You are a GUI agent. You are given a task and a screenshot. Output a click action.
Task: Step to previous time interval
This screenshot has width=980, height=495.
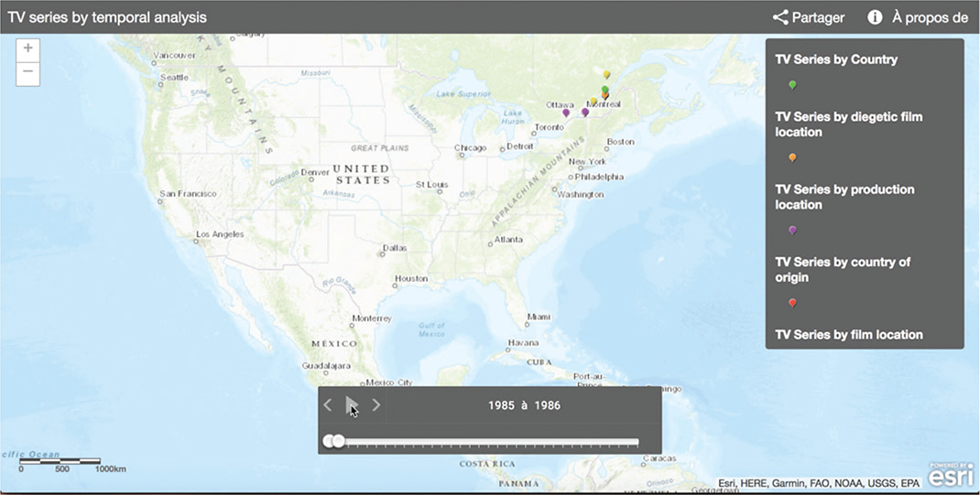tap(328, 405)
